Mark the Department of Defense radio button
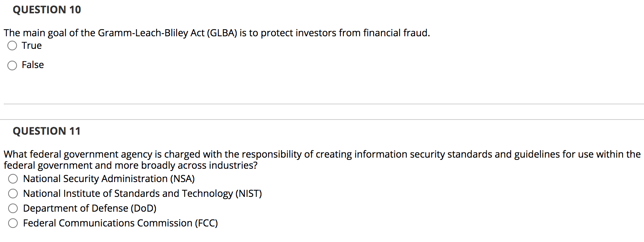This screenshot has width=644, height=242. [13, 208]
